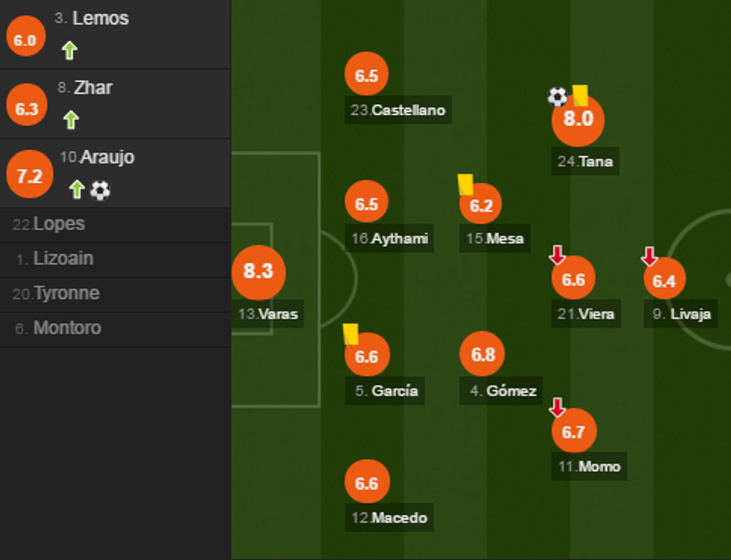
Task: Click Montoro in the substitutes list
Action: 66,328
